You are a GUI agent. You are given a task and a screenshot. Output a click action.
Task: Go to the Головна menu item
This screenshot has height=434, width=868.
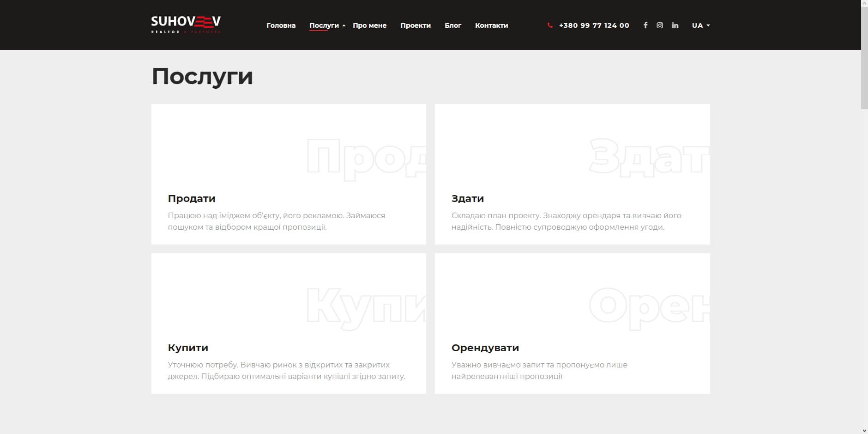pos(281,25)
